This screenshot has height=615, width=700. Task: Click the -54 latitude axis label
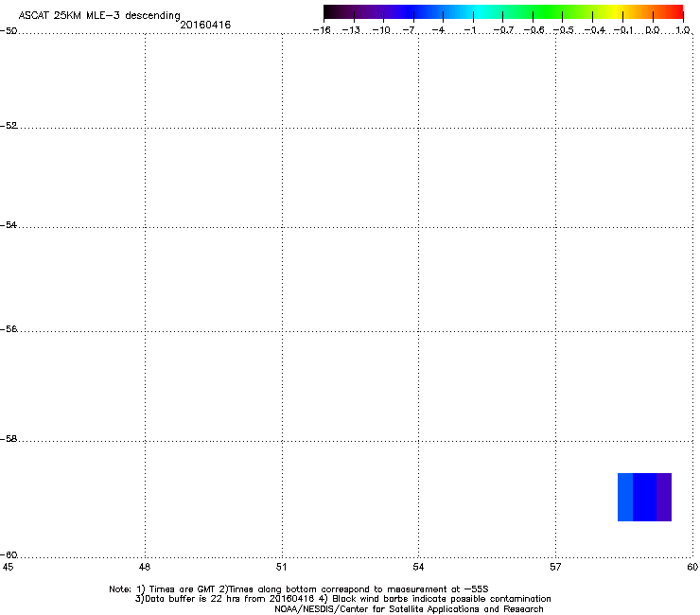9,225
